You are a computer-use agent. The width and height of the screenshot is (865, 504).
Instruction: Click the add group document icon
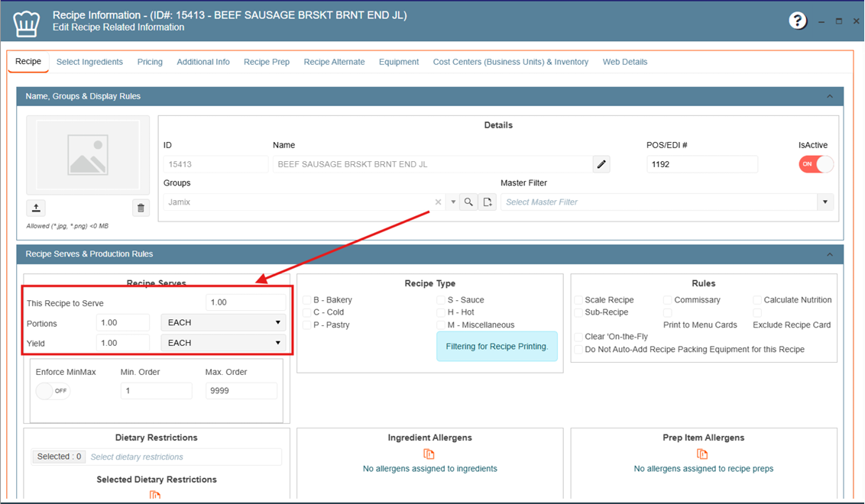pos(488,202)
